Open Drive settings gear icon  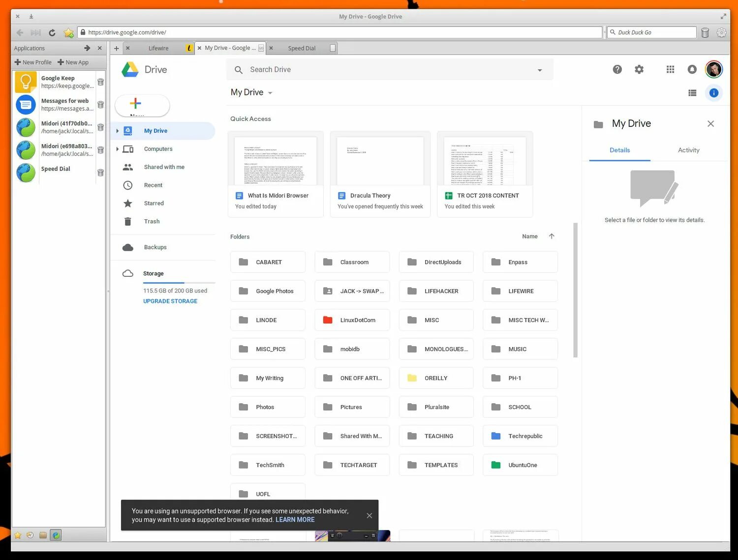(639, 69)
